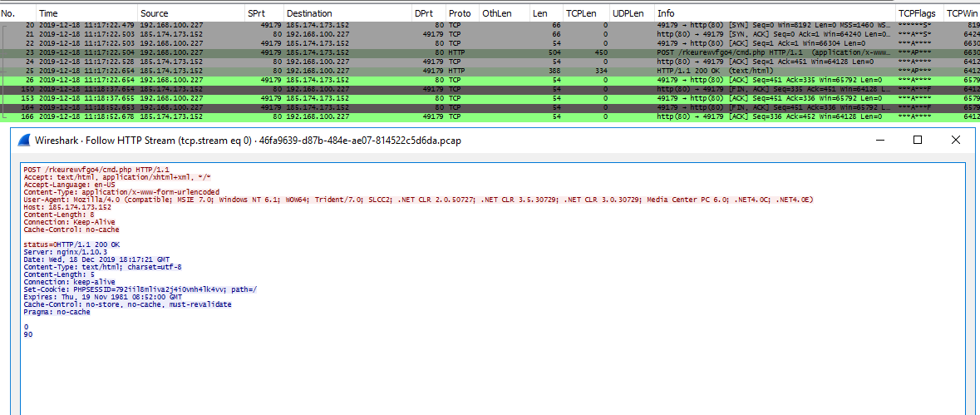980x415 pixels.
Task: Select packet 150 FIN, ACK row
Action: point(490,89)
